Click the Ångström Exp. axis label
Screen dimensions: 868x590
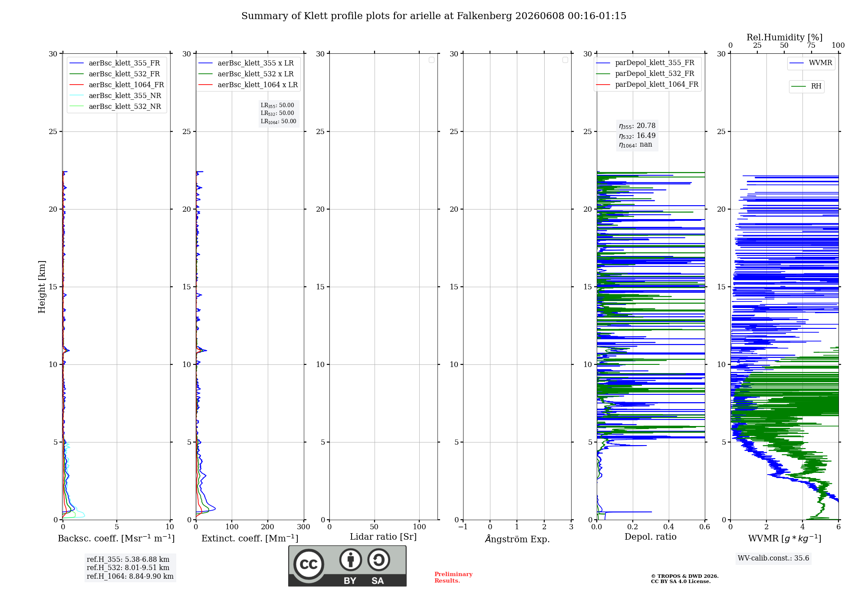tap(517, 539)
